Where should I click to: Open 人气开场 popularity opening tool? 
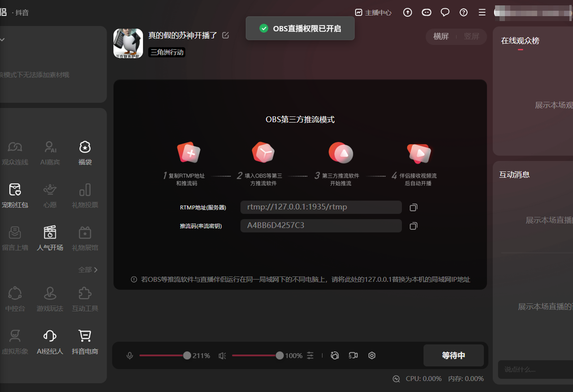[50, 238]
